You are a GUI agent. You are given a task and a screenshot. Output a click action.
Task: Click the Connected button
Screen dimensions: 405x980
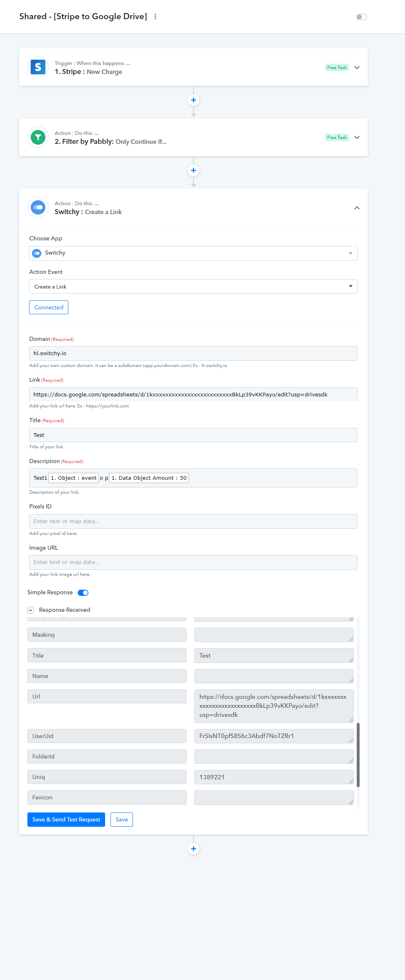coord(49,307)
